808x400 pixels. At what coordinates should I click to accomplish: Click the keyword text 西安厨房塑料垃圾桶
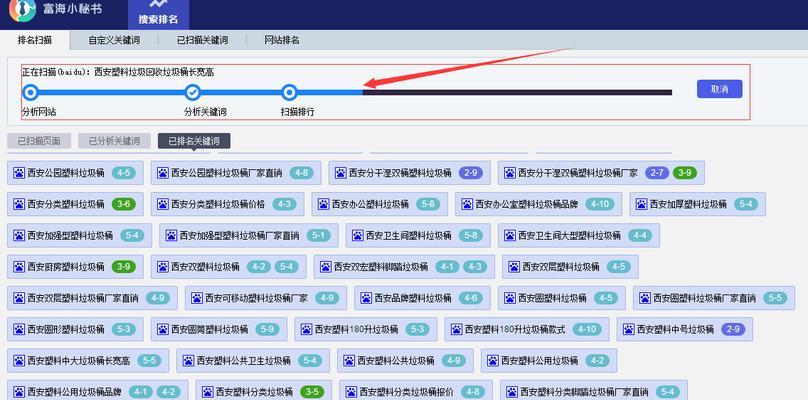(x=65, y=267)
